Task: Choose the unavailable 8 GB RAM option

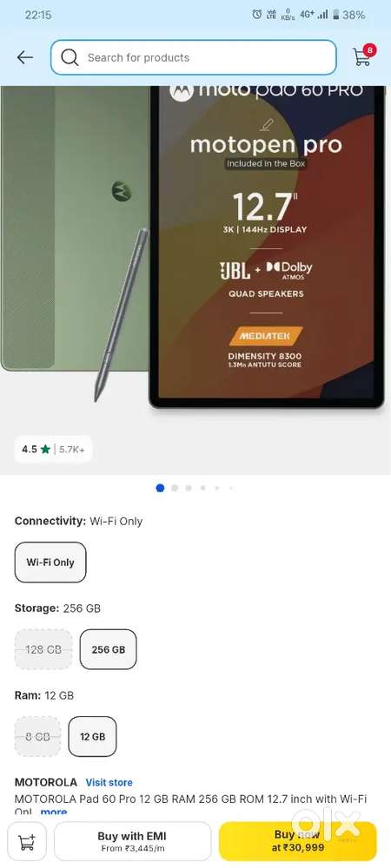Action: (37, 736)
